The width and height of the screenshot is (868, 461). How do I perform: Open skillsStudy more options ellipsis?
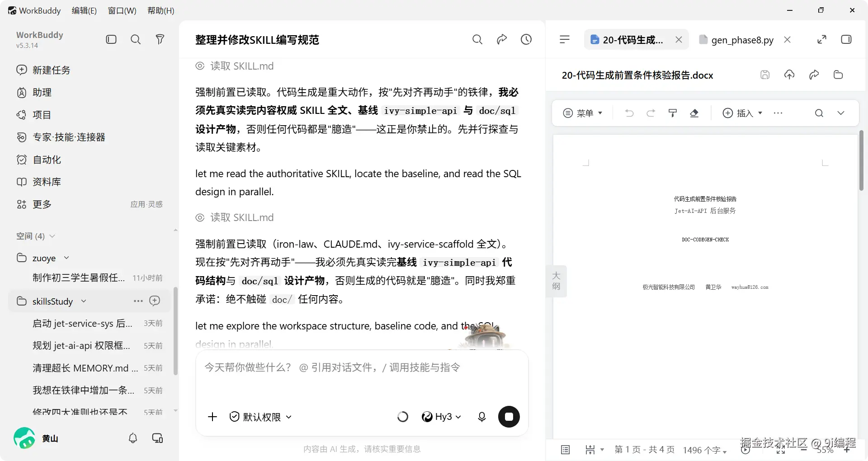[x=138, y=301]
